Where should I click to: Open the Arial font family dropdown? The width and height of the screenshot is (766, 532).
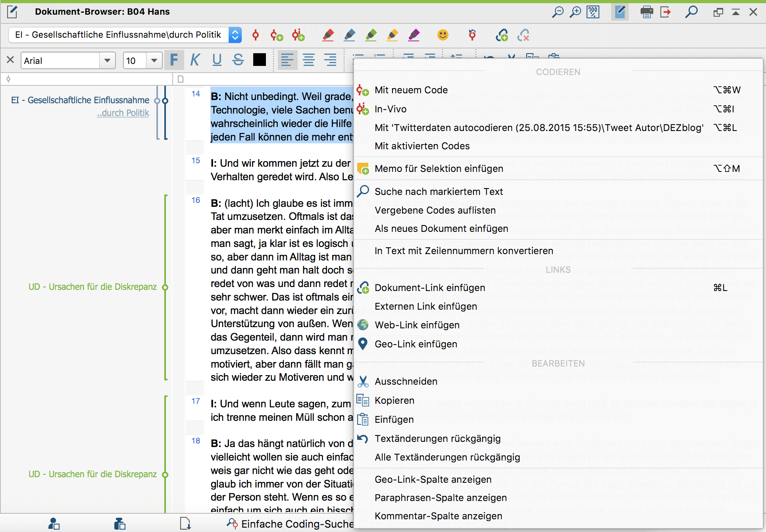pyautogui.click(x=108, y=60)
